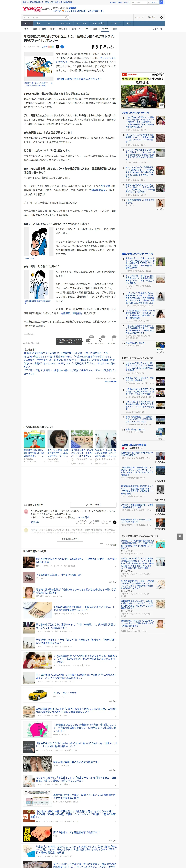Open スタジオは悲鳴 recommended article thumbnail

[x=58, y=439]
